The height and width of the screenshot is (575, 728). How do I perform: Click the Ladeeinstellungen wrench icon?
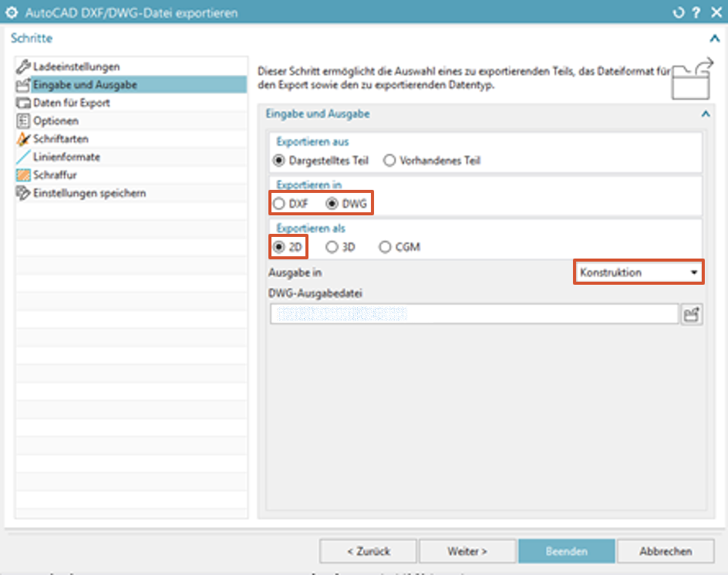tap(24, 67)
